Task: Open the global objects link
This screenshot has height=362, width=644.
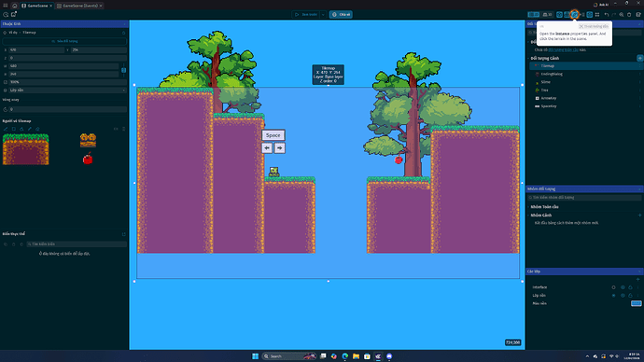Action: [563, 49]
